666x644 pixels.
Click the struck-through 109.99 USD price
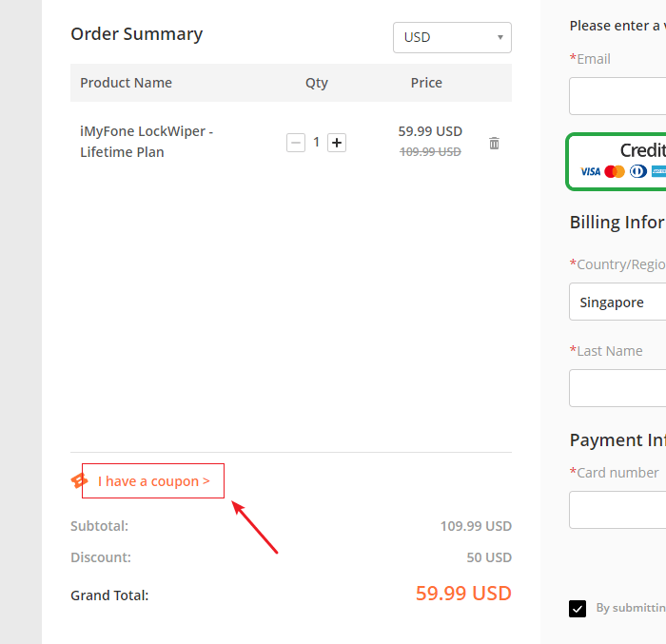tap(430, 151)
